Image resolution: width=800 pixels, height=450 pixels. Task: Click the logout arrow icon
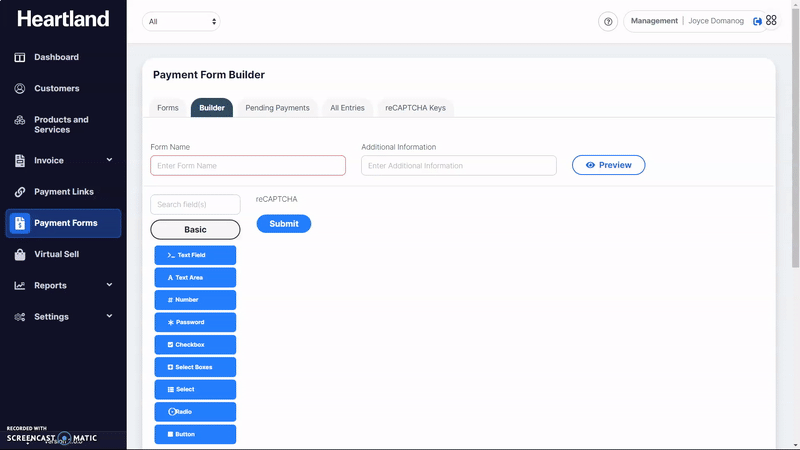point(757,21)
